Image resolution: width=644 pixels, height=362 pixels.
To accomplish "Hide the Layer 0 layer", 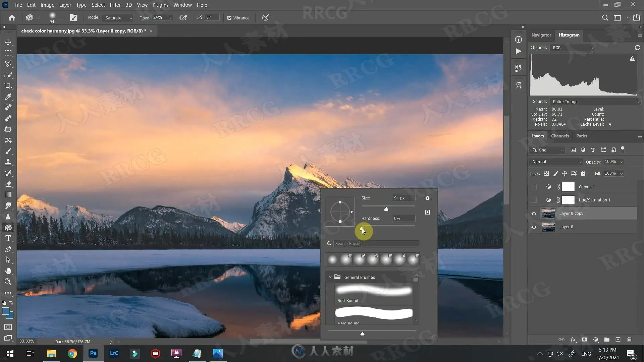I will 534,227.
